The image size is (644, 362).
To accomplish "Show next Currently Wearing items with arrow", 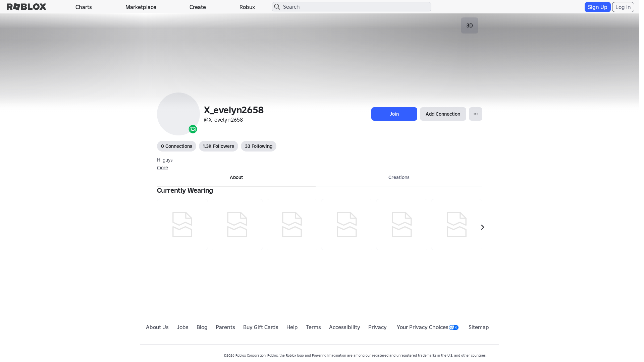I will click(x=482, y=227).
